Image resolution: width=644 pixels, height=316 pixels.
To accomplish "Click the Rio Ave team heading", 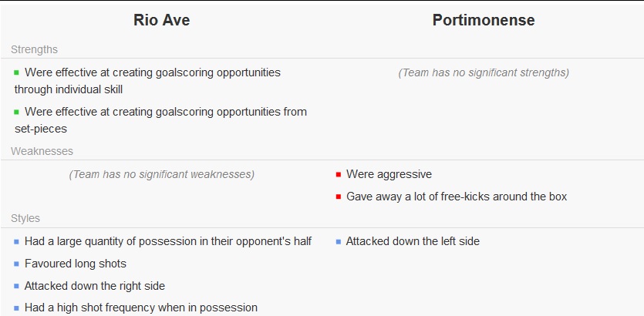I will coord(161,20).
